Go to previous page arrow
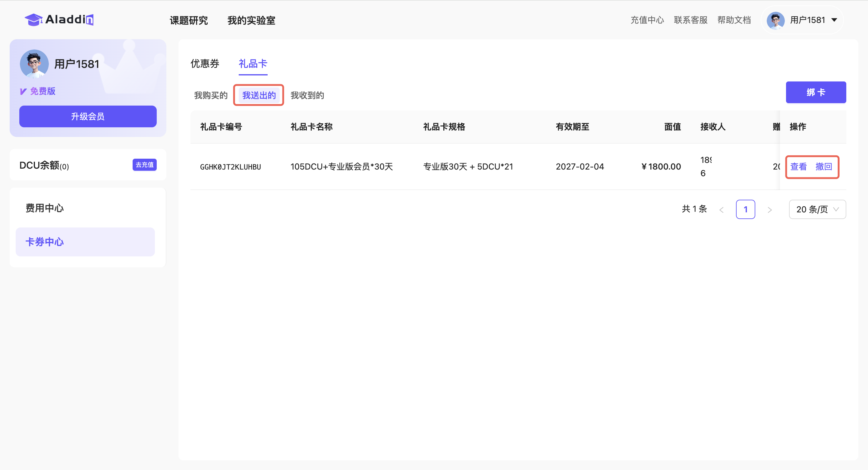The width and height of the screenshot is (868, 470). coord(722,210)
